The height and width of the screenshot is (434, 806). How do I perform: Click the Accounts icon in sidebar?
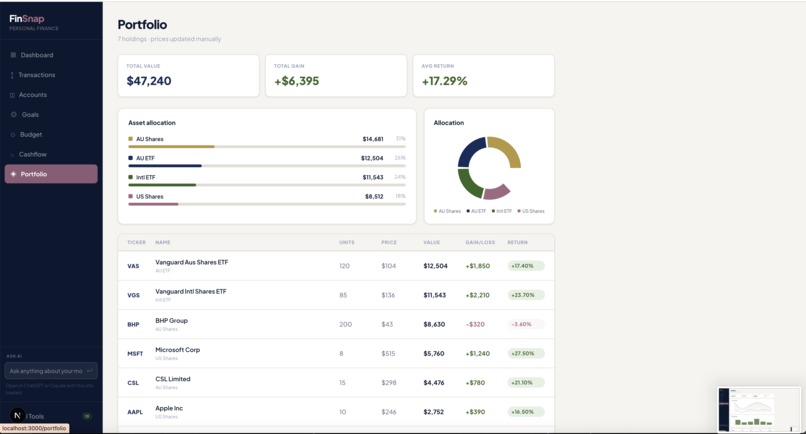[x=12, y=95]
